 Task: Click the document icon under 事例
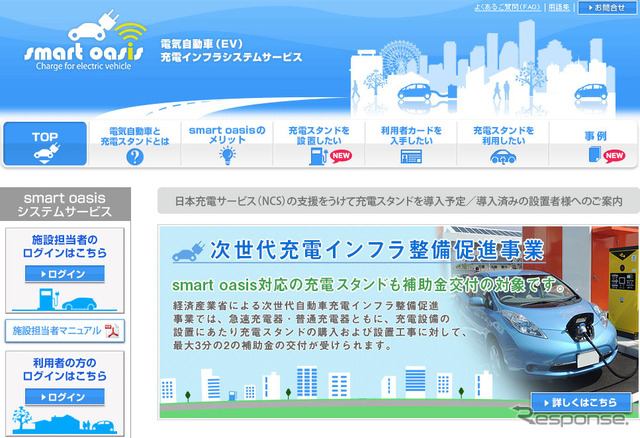tap(594, 155)
